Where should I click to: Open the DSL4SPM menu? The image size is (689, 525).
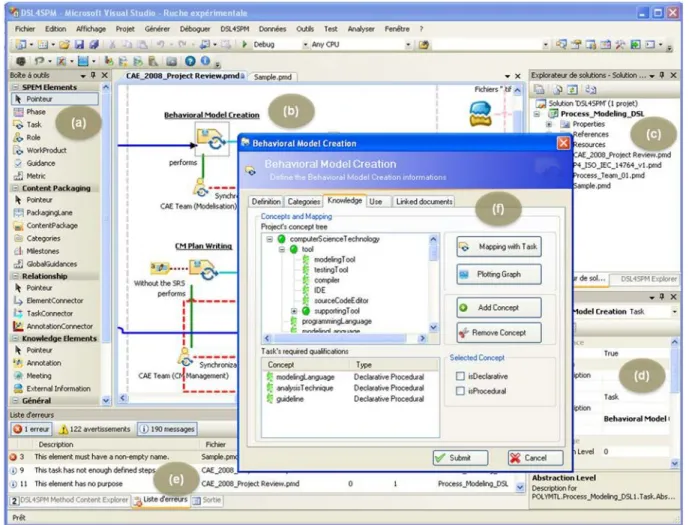tap(234, 29)
